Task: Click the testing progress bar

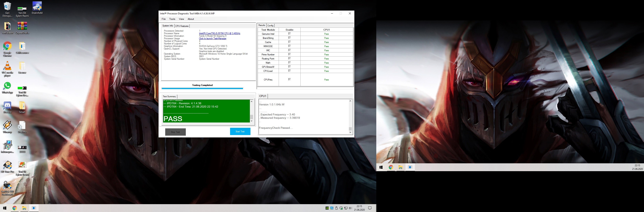Action: [x=202, y=88]
